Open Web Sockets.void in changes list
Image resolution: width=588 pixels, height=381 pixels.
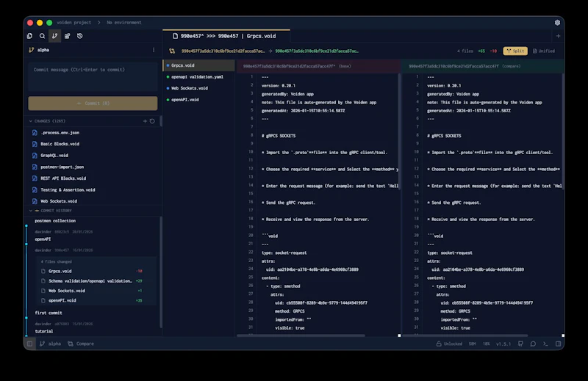click(x=59, y=201)
